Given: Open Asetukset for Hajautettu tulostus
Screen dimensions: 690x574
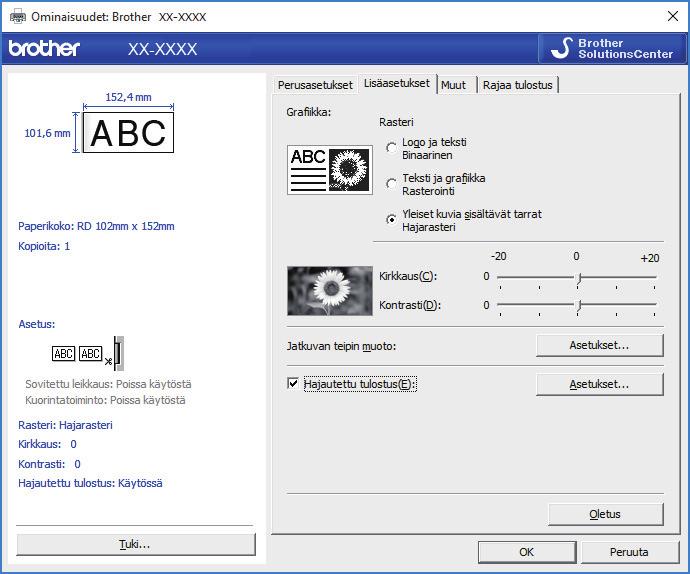Looking at the screenshot, I should (599, 384).
